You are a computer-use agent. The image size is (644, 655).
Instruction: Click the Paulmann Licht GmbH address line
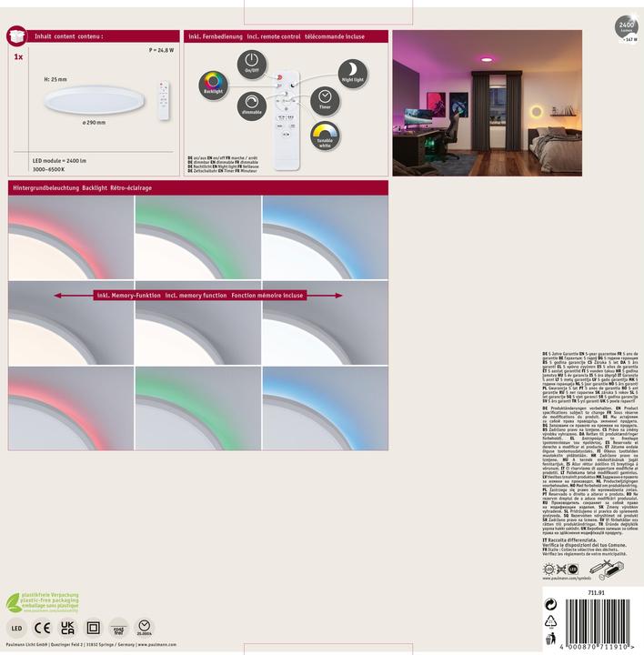[91, 645]
